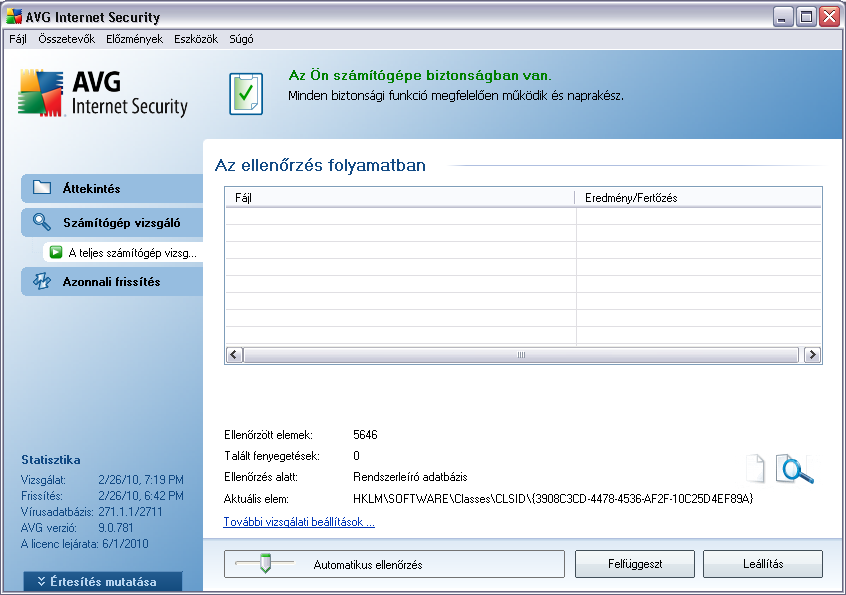Screen dimensions: 846x595
Task: Open the Eszközök menu
Action: coord(196,39)
